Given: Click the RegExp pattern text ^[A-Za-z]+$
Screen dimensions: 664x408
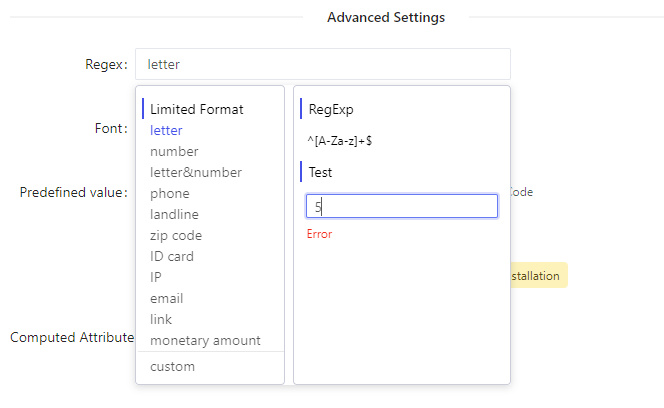Looking at the screenshot, I should pos(340,141).
